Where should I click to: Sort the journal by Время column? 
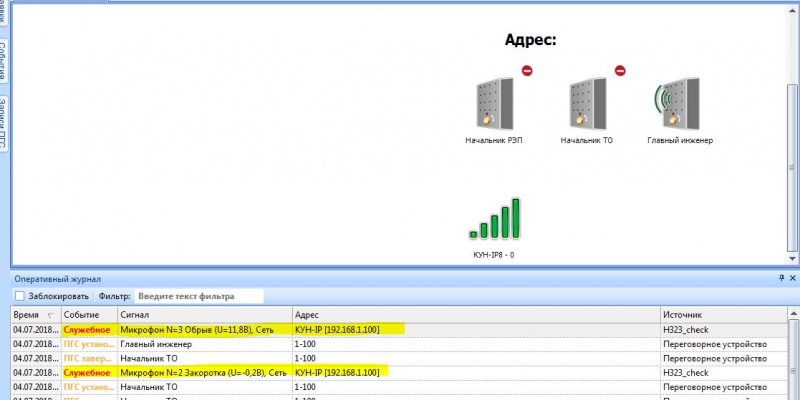pyautogui.click(x=33, y=314)
